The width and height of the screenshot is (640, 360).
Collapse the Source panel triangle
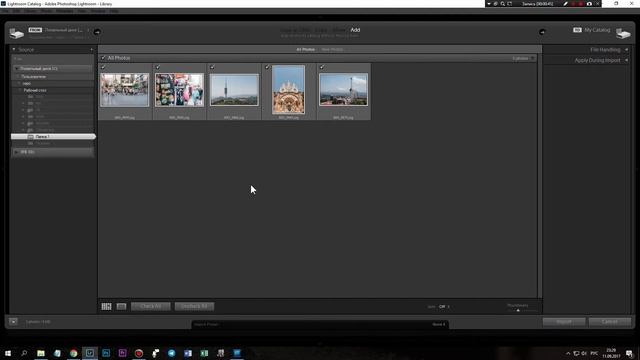(x=14, y=49)
